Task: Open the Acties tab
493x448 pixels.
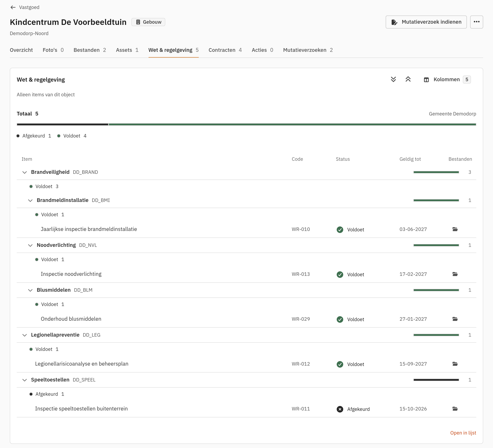Action: [x=262, y=50]
